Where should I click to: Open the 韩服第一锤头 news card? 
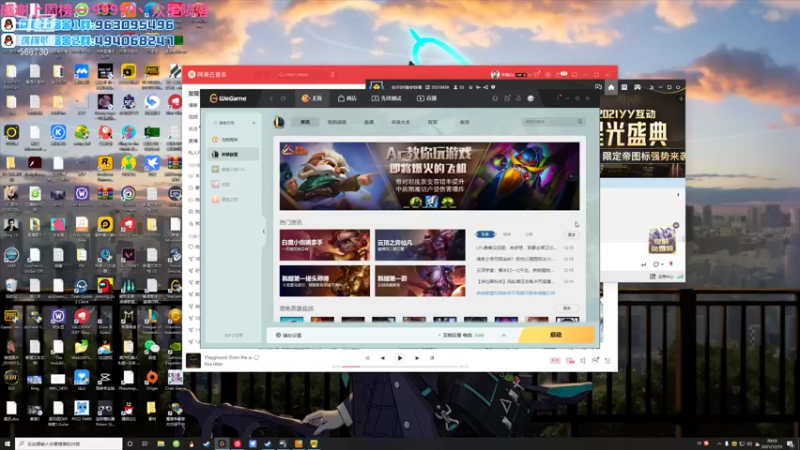click(x=324, y=281)
